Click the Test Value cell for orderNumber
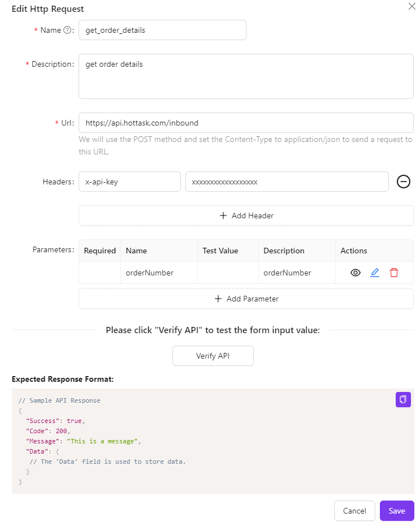This screenshot has width=420, height=526. (x=228, y=273)
